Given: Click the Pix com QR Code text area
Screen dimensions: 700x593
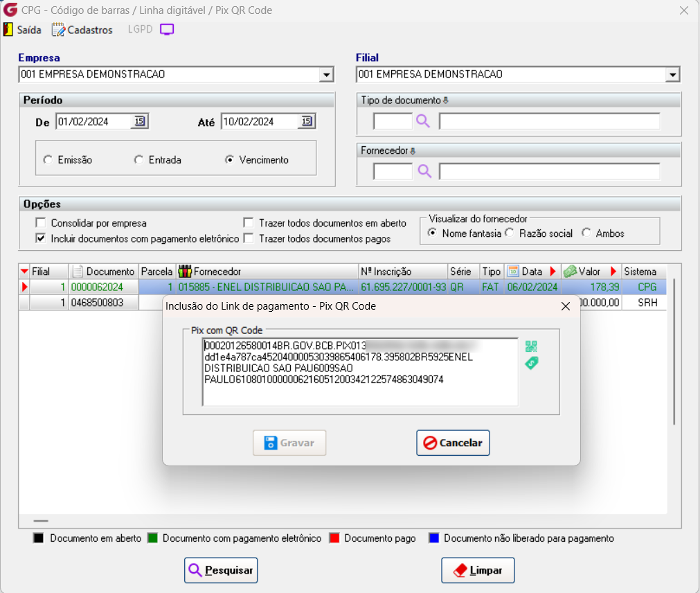Looking at the screenshot, I should pyautogui.click(x=360, y=372).
